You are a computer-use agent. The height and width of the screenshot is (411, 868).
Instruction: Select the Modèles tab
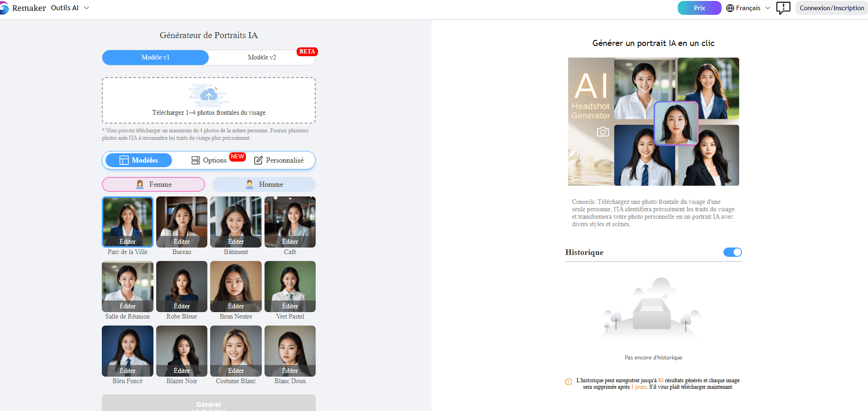tap(139, 160)
